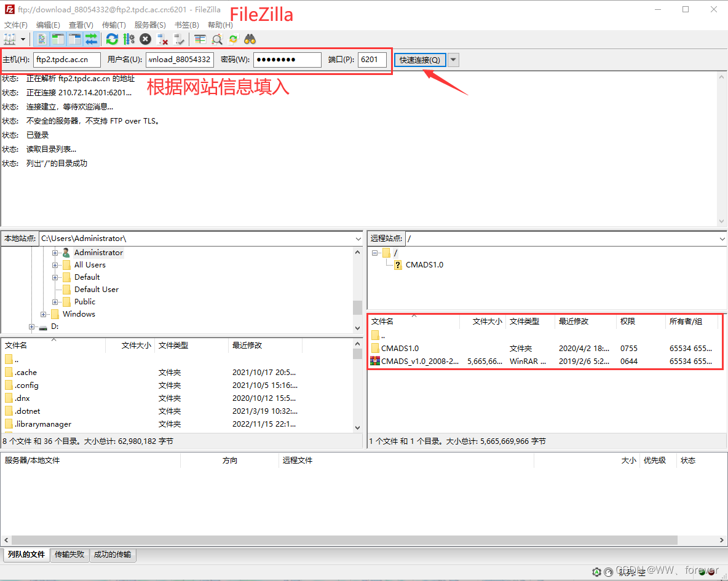
Task: Select the .cache folder icon
Action: [x=9, y=373]
